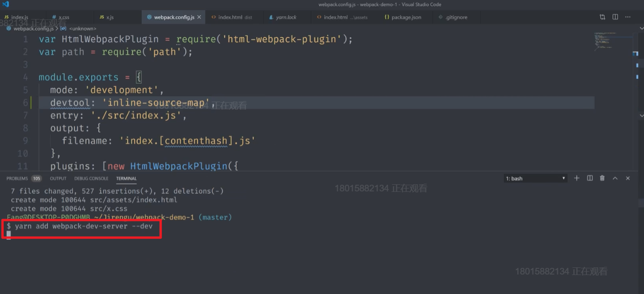This screenshot has width=644, height=294.
Task: Click the 'inline-source-map' devtool value
Action: pos(156,103)
